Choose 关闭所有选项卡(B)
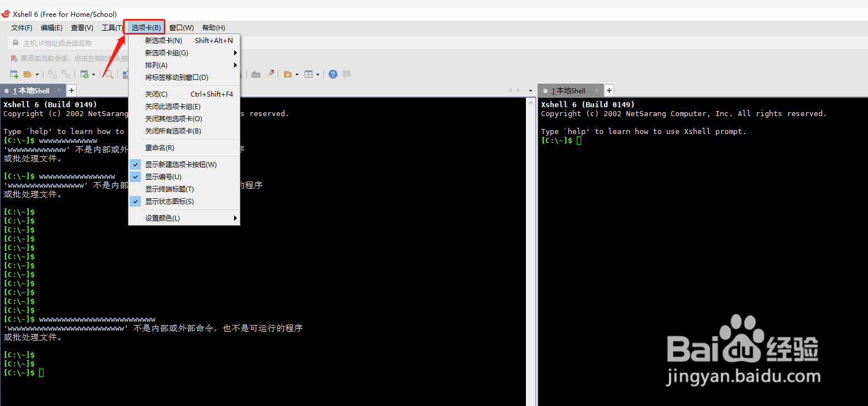868x406 pixels. [184, 131]
